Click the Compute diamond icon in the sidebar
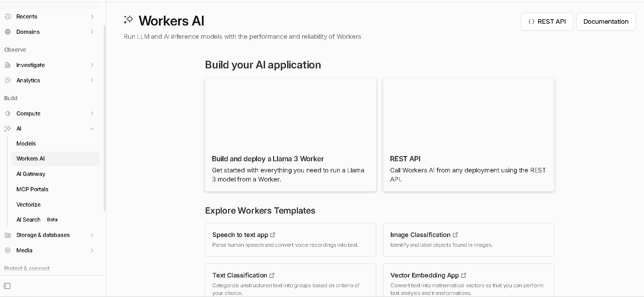The width and height of the screenshot is (644, 297). click(x=8, y=113)
